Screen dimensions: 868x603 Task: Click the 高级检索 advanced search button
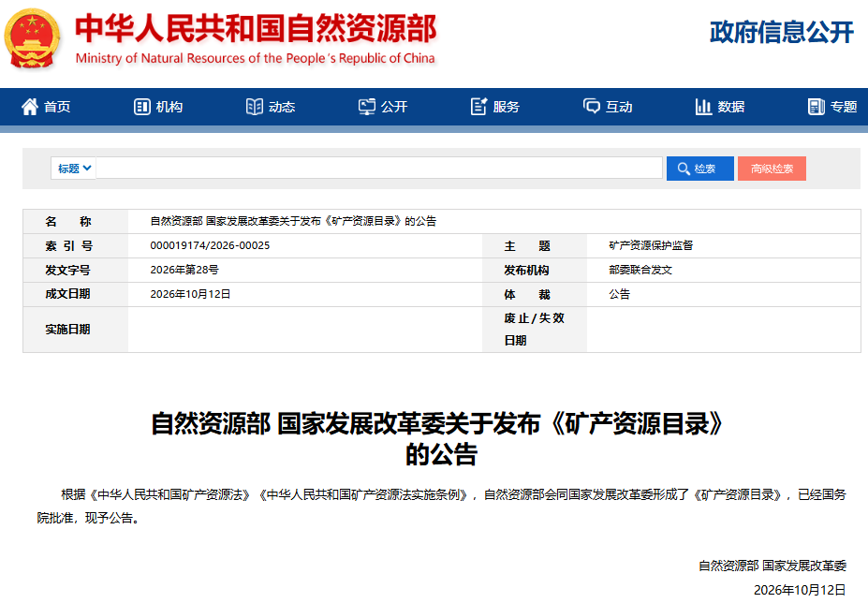tap(772, 169)
